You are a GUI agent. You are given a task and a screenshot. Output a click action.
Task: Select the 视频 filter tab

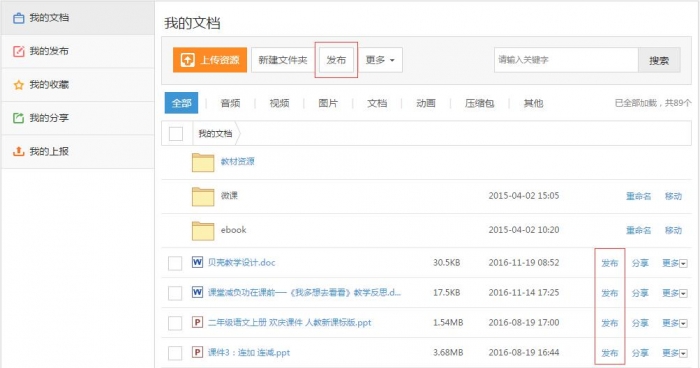(279, 103)
